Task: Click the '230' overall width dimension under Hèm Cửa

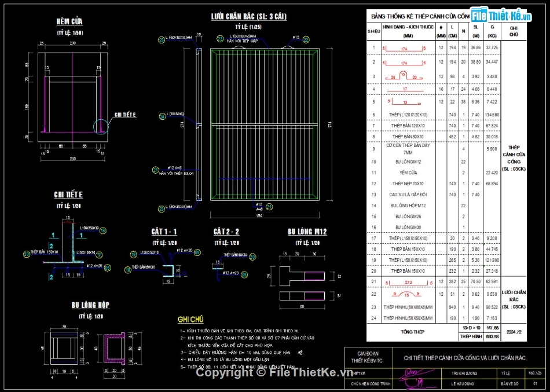Action: [x=72, y=159]
